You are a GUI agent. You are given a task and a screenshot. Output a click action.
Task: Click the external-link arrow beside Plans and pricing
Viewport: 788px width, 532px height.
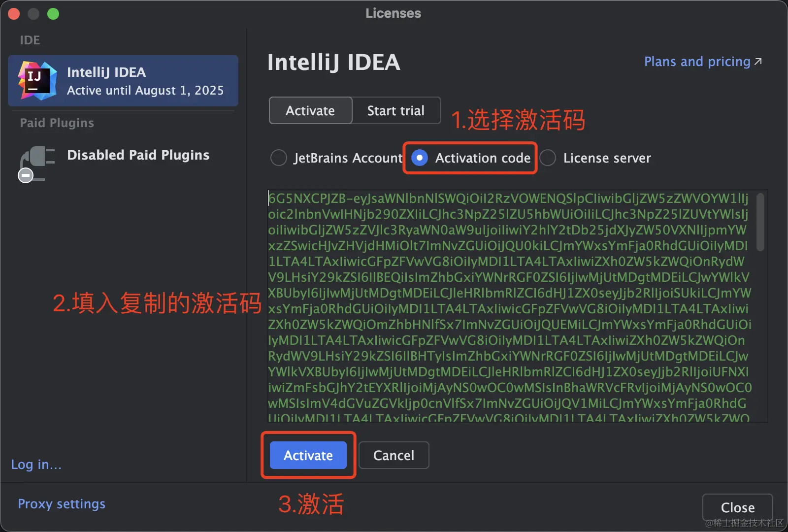coord(758,62)
